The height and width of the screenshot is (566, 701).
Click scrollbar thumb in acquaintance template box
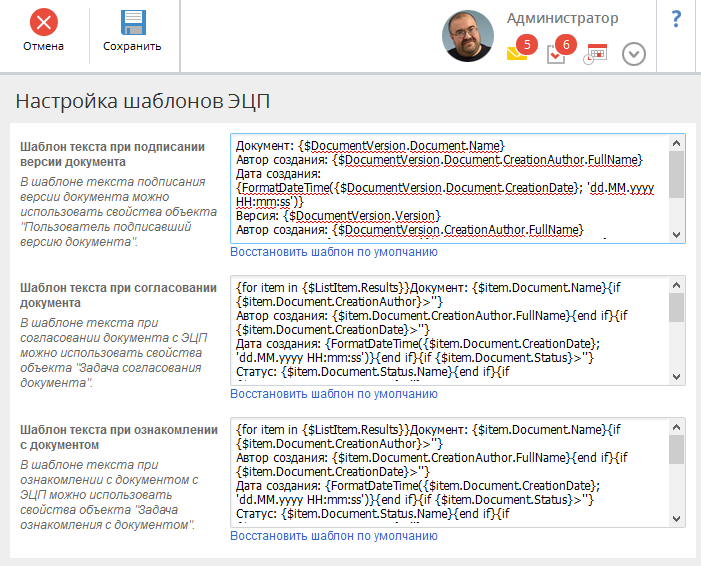point(676,450)
